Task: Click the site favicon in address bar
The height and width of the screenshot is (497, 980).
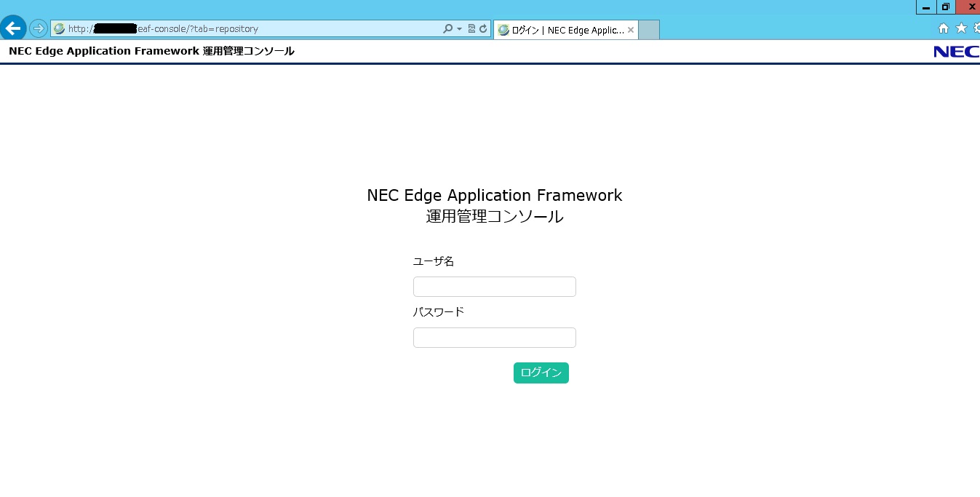Action: pyautogui.click(x=60, y=29)
